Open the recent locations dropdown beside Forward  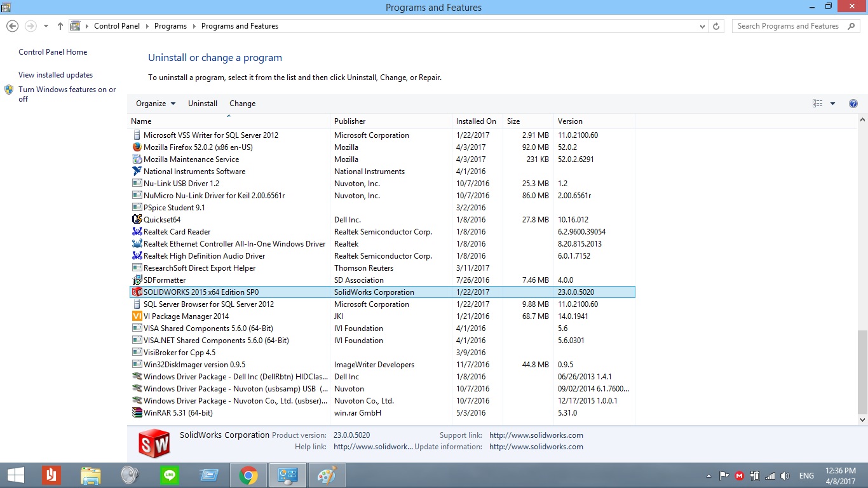pos(46,26)
